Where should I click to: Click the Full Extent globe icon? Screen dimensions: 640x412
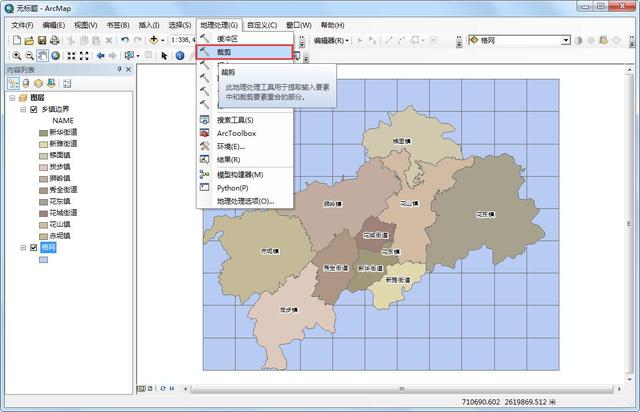[x=55, y=56]
